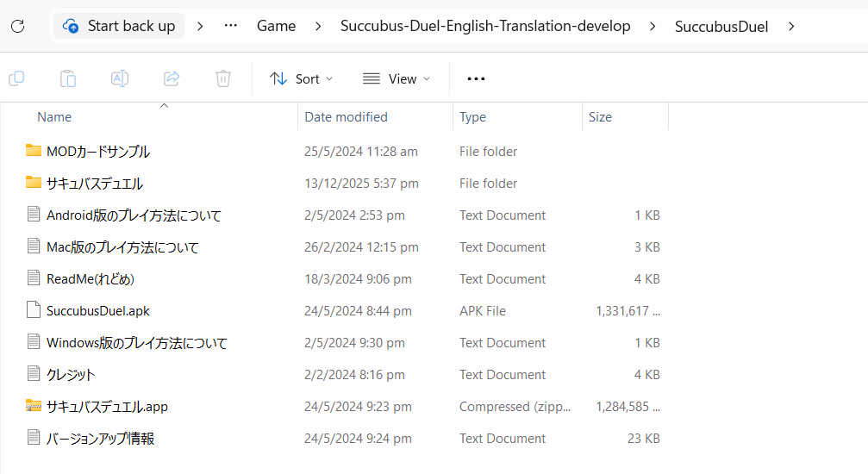Click Start back up button

point(119,26)
